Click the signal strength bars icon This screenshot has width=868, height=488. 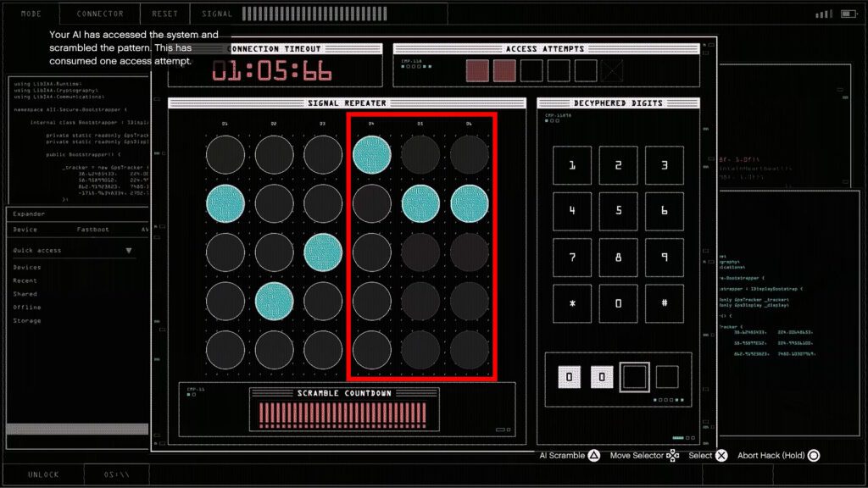coord(824,14)
